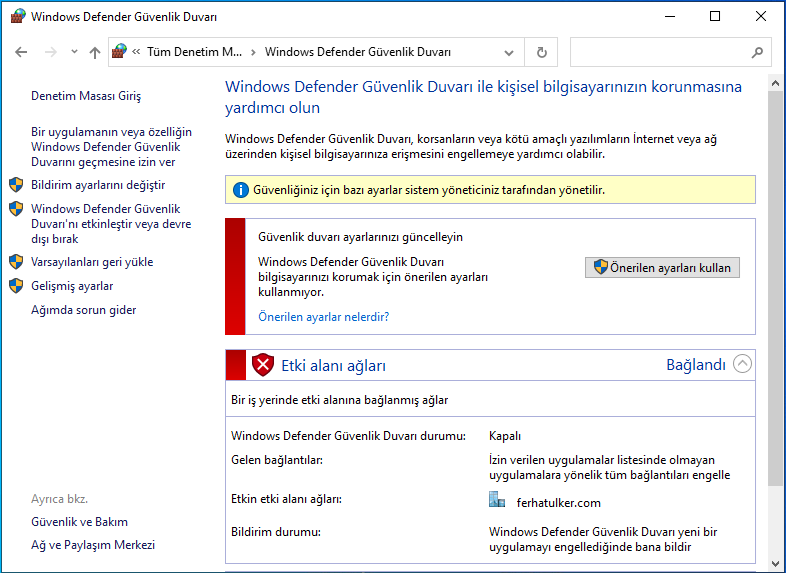Click the firewall icon in address bar
This screenshot has height=573, width=786.
point(119,51)
